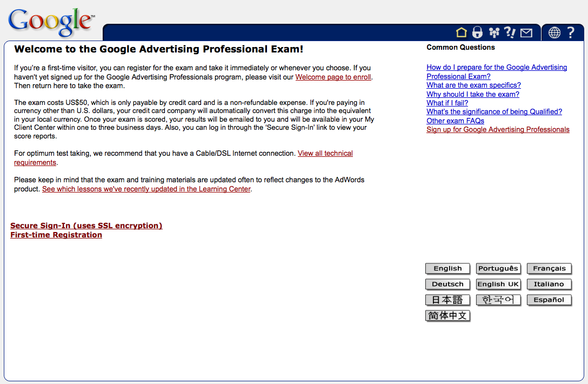This screenshot has width=588, height=384.
Task: Click the envelope mail icon
Action: click(526, 33)
